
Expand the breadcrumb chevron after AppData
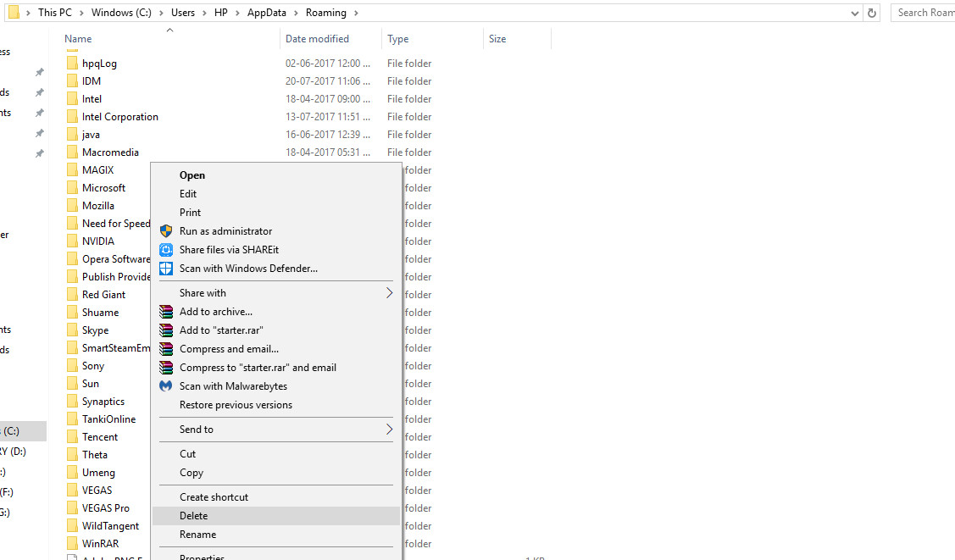pyautogui.click(x=296, y=13)
